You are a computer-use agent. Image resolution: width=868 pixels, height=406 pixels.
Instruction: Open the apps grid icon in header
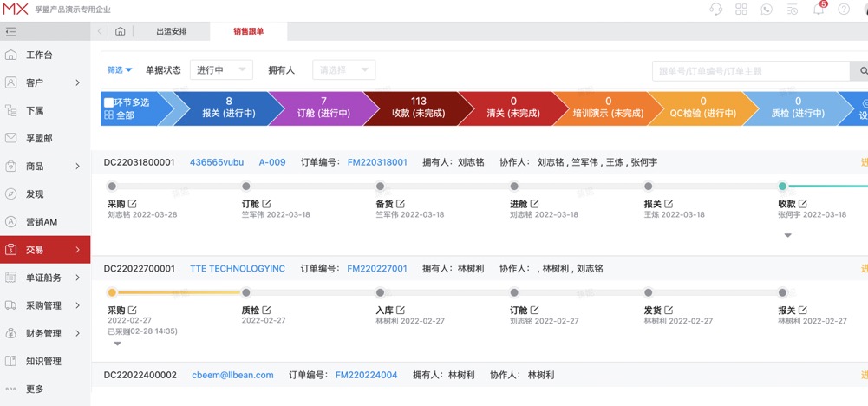[x=741, y=10]
